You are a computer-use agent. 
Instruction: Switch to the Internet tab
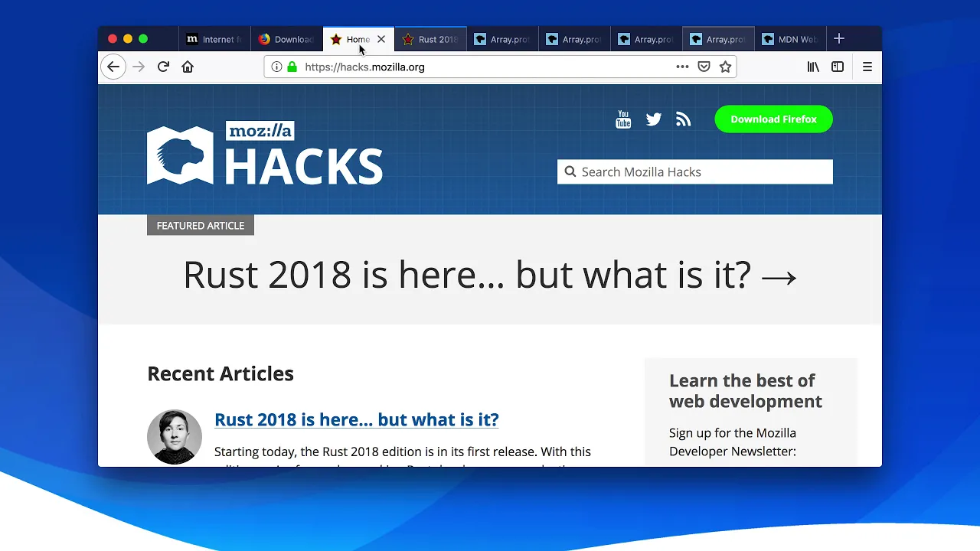pyautogui.click(x=214, y=39)
